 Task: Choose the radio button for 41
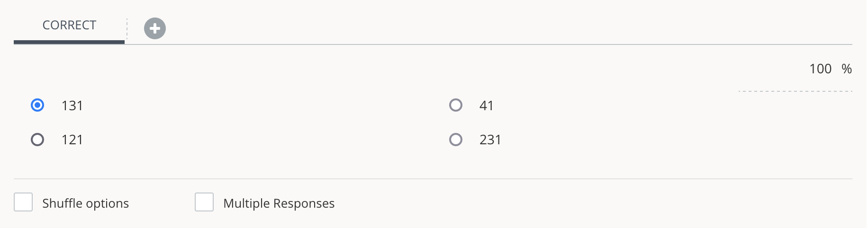coord(456,105)
